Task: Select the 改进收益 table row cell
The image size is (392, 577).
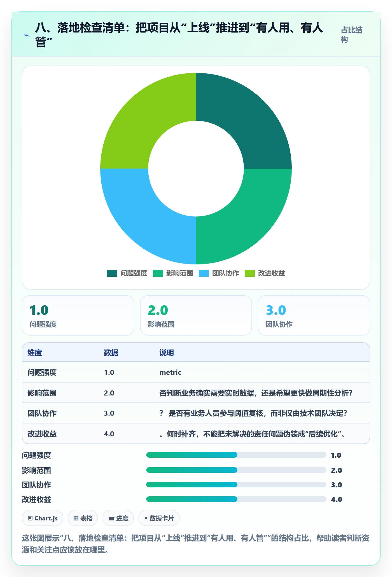Action: pyautogui.click(x=42, y=434)
